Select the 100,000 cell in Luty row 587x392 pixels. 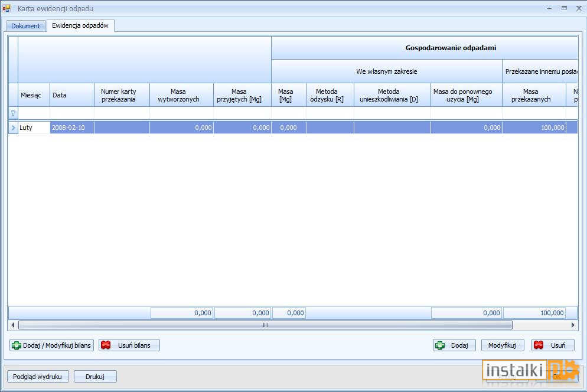click(534, 128)
